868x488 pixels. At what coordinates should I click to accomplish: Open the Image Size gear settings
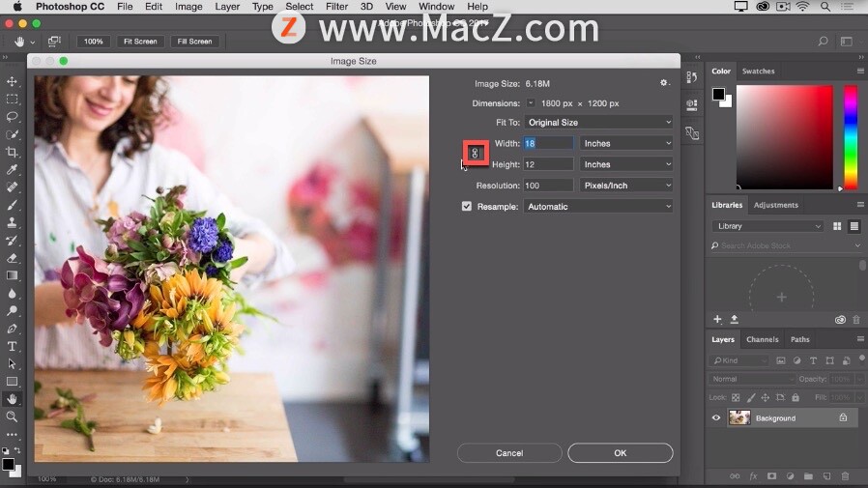(664, 83)
